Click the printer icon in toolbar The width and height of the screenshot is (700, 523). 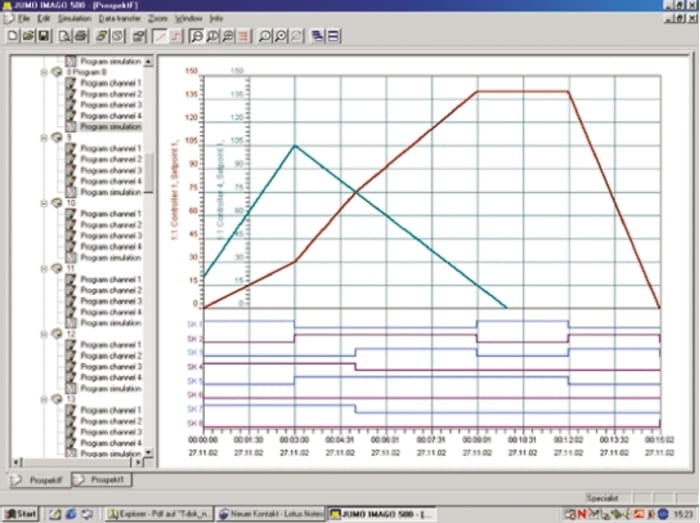(80, 36)
